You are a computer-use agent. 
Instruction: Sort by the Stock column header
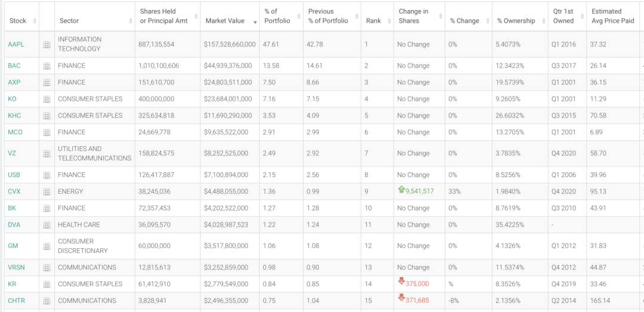pos(18,21)
